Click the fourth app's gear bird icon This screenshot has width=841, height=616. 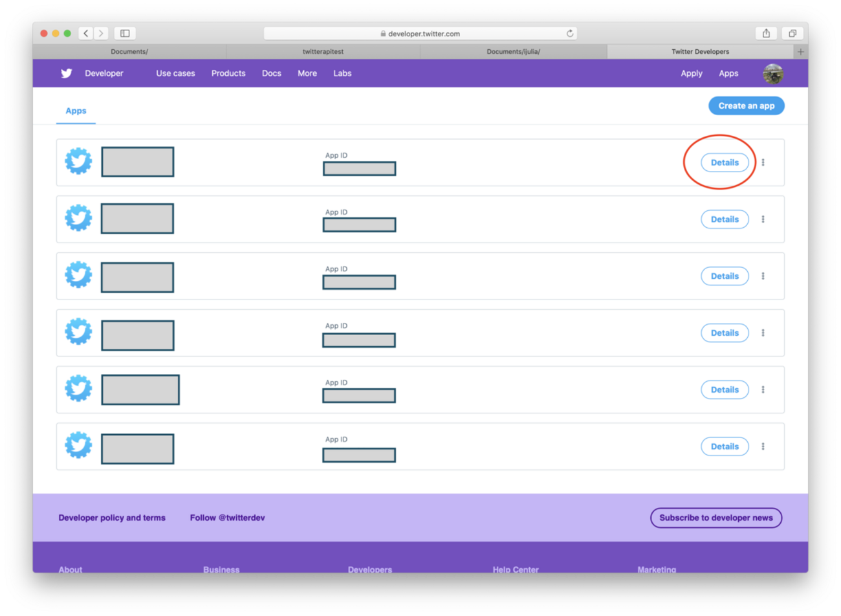tap(78, 332)
